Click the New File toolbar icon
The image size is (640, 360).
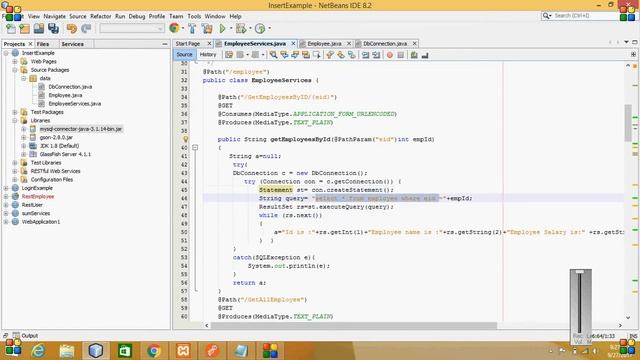click(x=11, y=29)
